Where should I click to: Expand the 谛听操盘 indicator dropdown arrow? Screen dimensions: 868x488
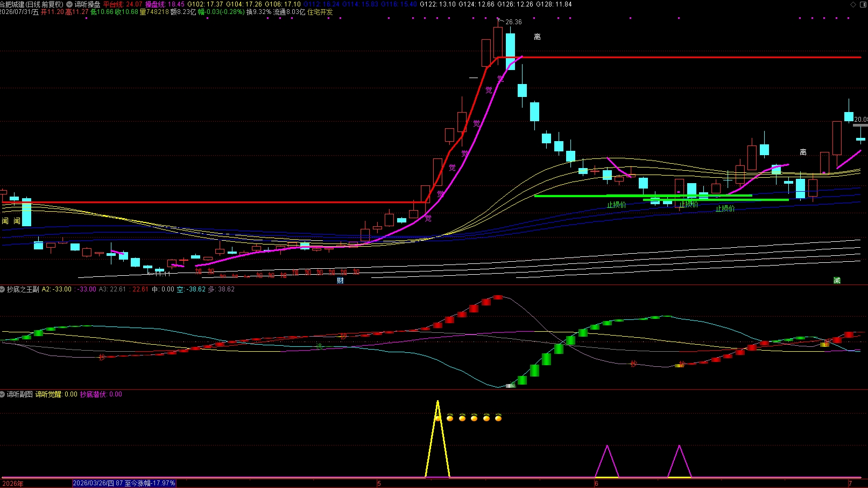(69, 4)
